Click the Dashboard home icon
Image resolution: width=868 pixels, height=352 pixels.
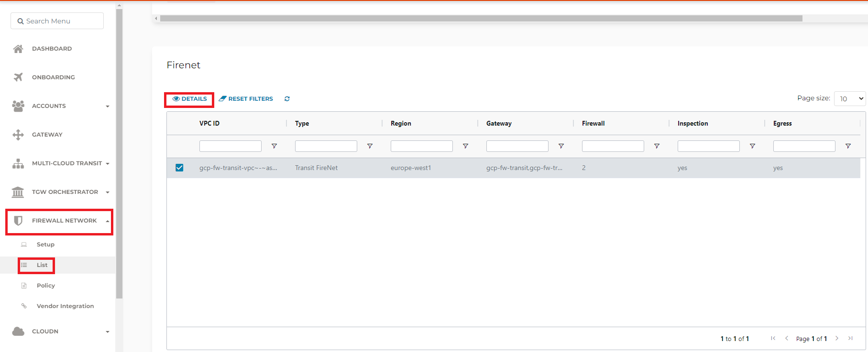(18, 49)
